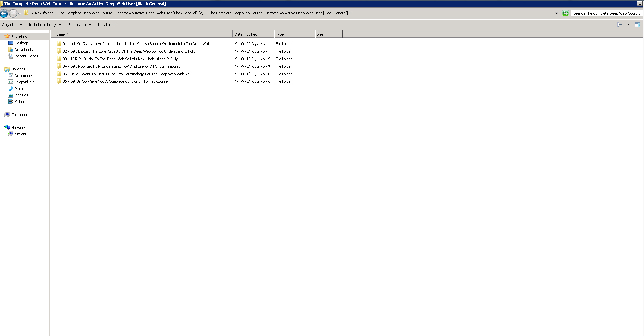The image size is (644, 336).
Task: Select tsclient under Network
Action: click(20, 134)
